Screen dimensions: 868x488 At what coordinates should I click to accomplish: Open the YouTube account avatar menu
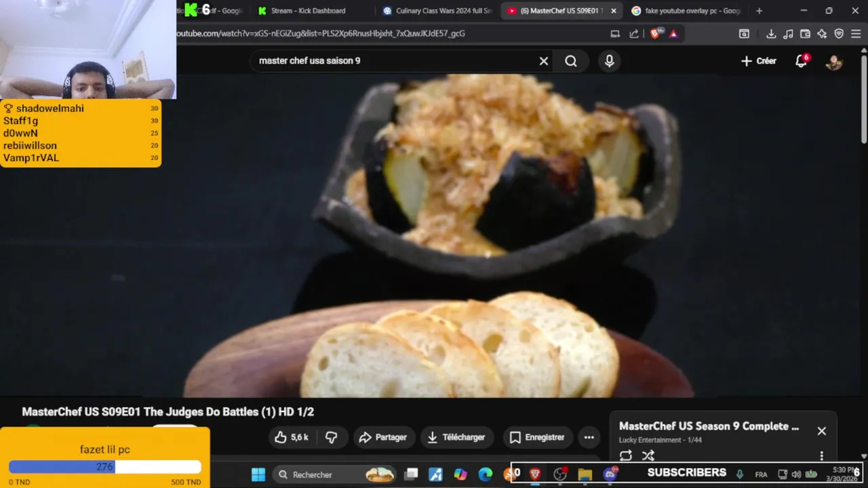tap(834, 62)
